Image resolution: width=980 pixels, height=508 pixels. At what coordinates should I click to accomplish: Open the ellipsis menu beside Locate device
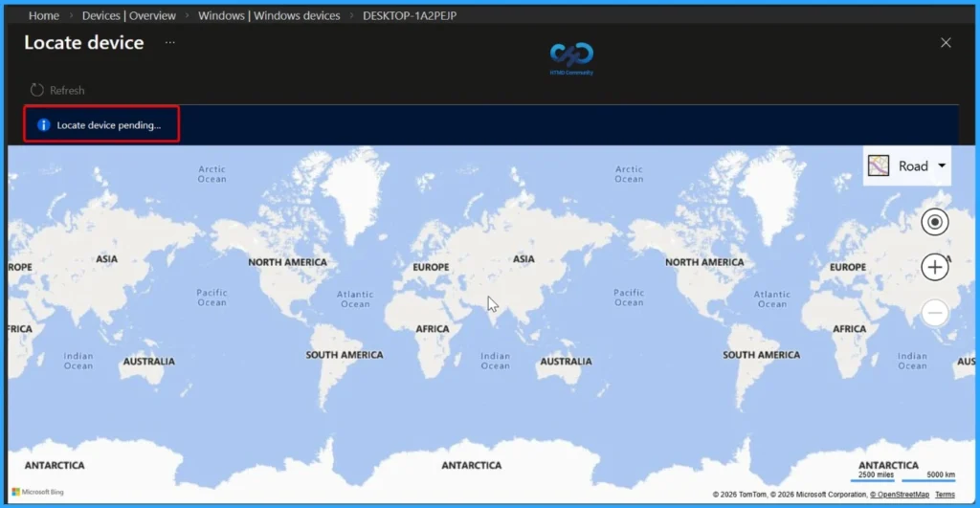170,42
